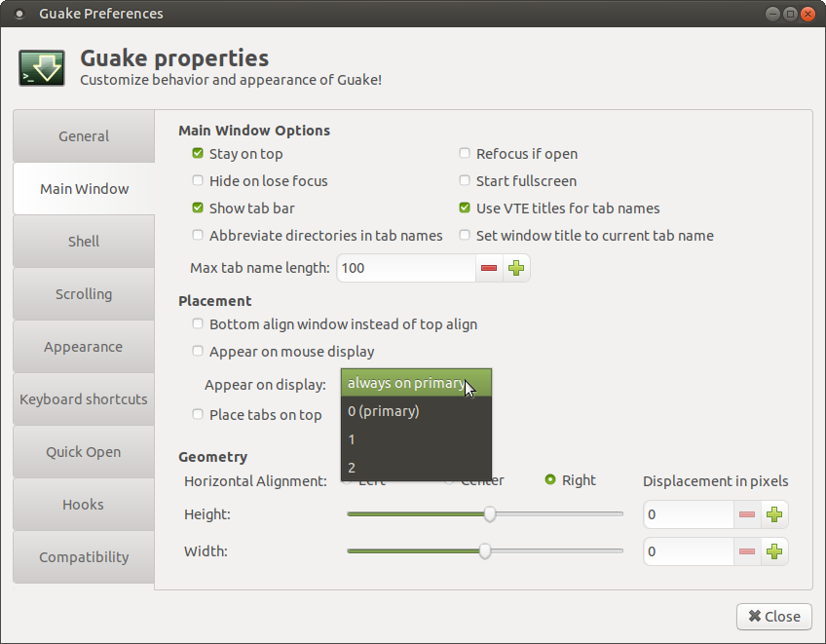The image size is (826, 644).
Task: Toggle Use VTE titles for tab names
Action: [x=465, y=208]
